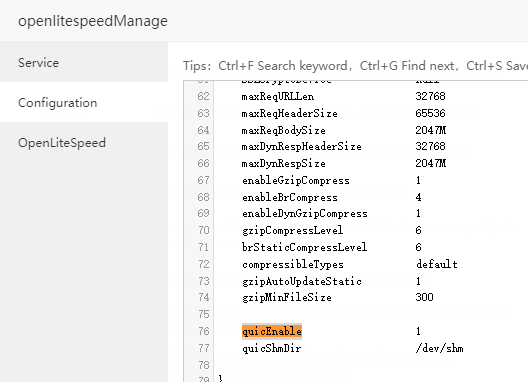Click the /dev/shm path value

point(439,348)
